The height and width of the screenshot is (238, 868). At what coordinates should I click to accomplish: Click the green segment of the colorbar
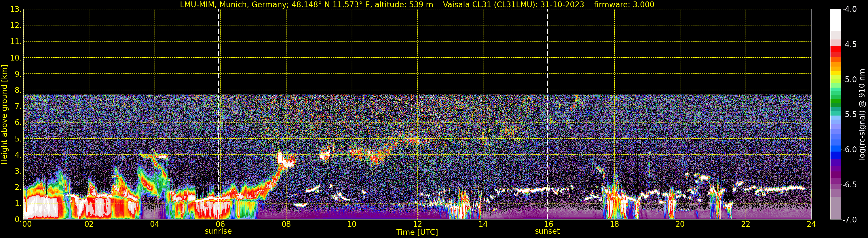(835, 101)
